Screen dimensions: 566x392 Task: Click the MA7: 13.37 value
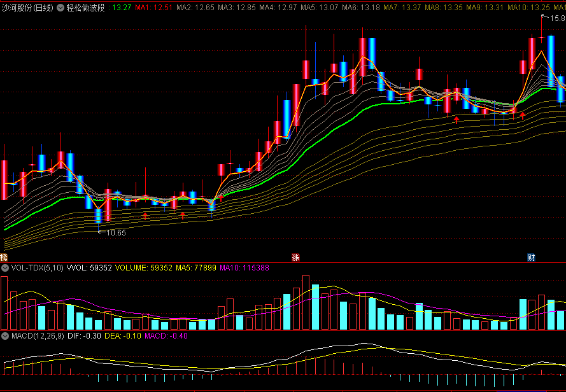(402, 8)
